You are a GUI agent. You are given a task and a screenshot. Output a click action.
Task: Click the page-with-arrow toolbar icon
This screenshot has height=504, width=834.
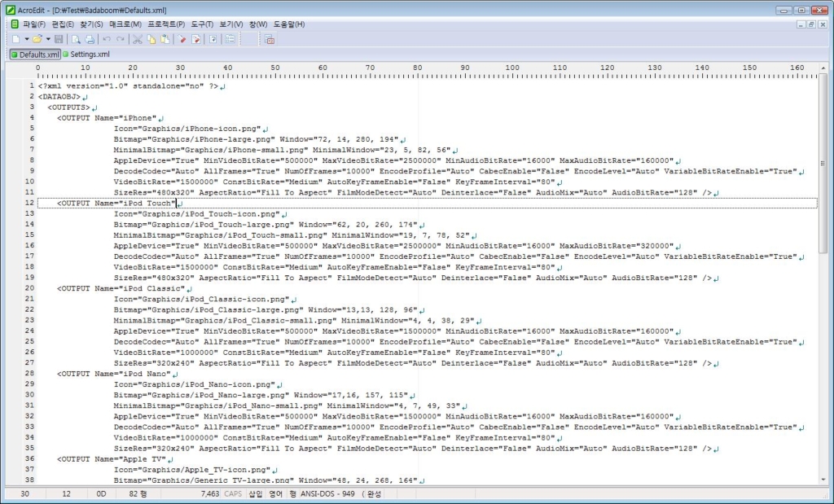coord(213,39)
